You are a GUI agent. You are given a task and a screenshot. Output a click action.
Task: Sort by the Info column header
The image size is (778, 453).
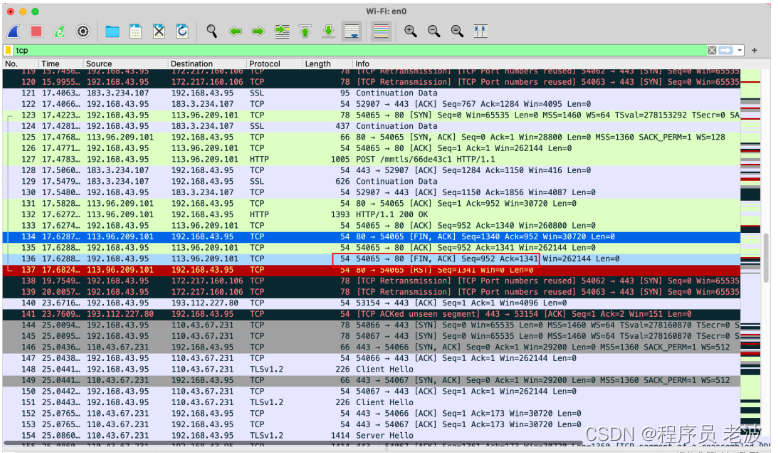[x=546, y=64]
